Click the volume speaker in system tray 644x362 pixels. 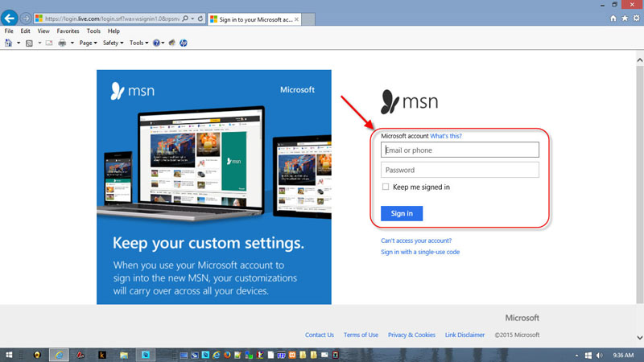click(600, 355)
